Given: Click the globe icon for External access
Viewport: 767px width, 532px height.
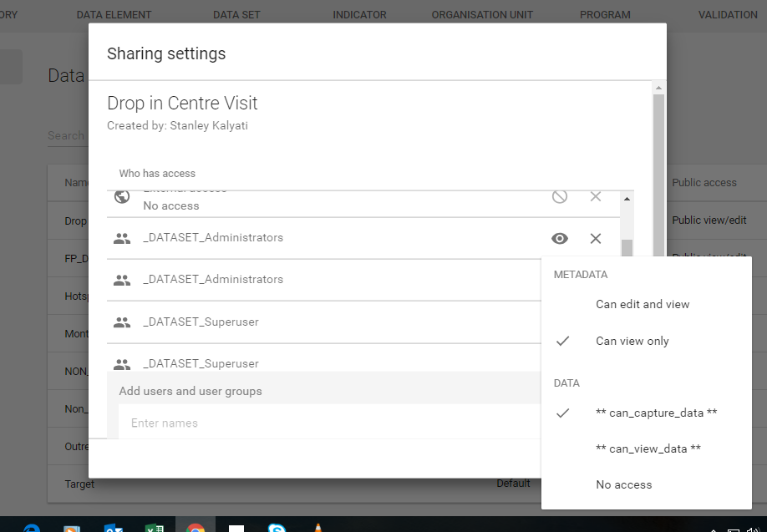Looking at the screenshot, I should click(122, 197).
